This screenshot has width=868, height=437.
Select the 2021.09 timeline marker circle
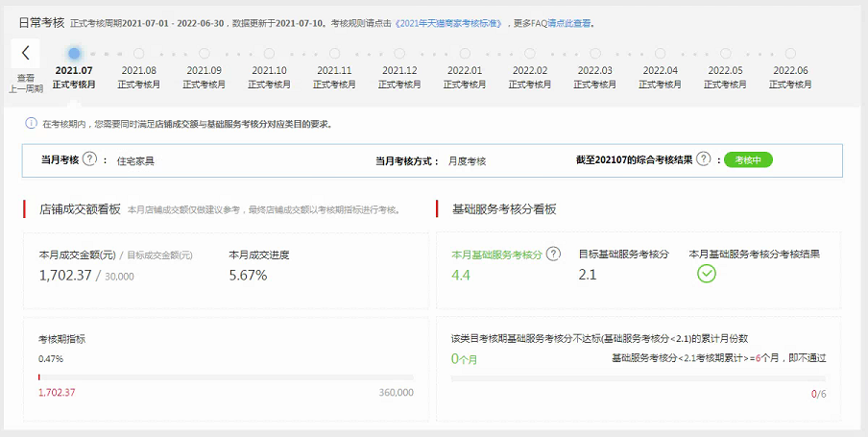(x=205, y=53)
